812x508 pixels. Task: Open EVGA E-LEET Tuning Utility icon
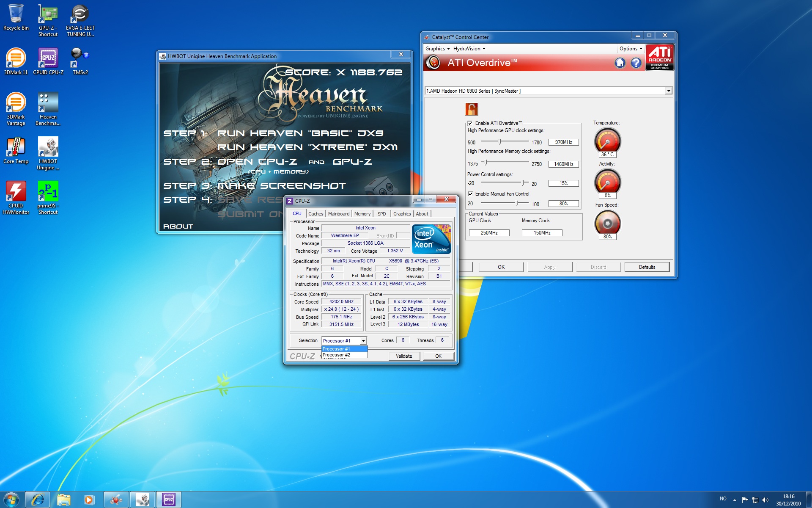coord(80,20)
